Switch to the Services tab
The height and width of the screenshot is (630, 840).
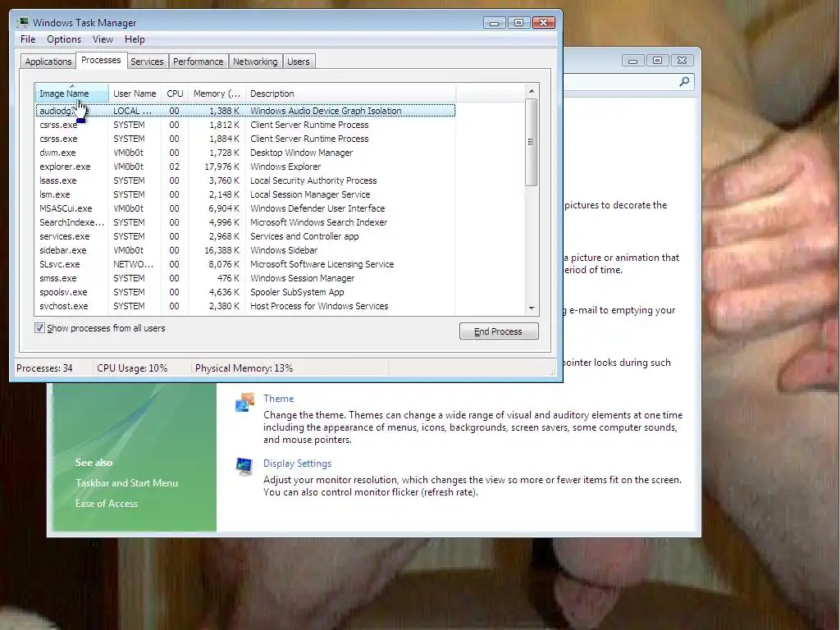click(147, 62)
